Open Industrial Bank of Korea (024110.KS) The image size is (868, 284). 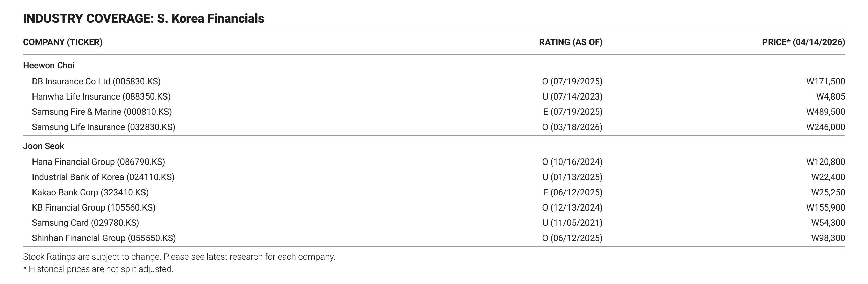point(103,177)
